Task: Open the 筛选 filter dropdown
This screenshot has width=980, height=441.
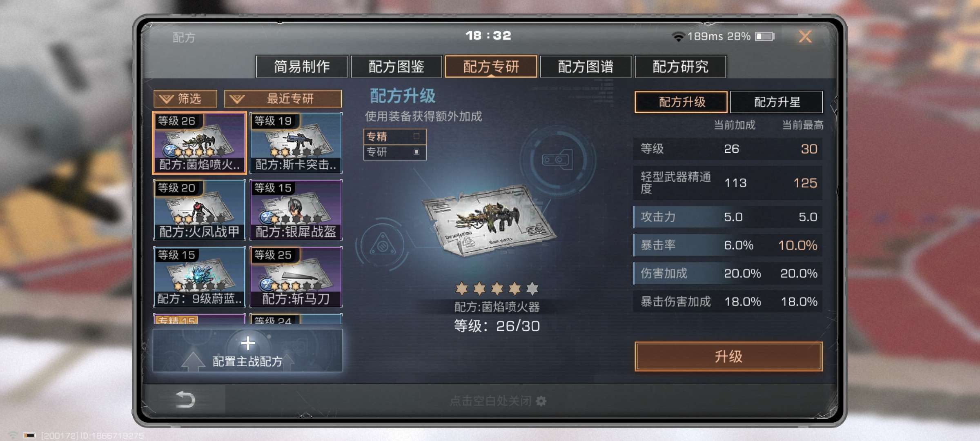Action: [185, 99]
